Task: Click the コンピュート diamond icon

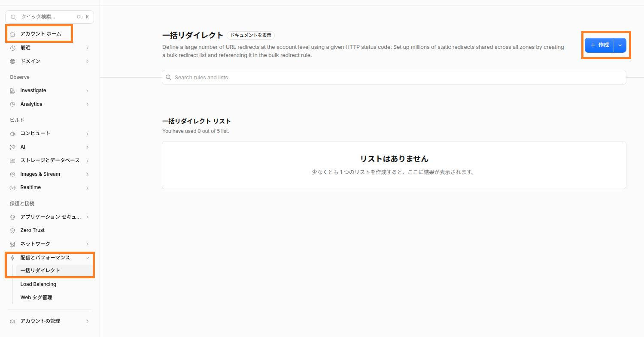Action: [x=12, y=133]
